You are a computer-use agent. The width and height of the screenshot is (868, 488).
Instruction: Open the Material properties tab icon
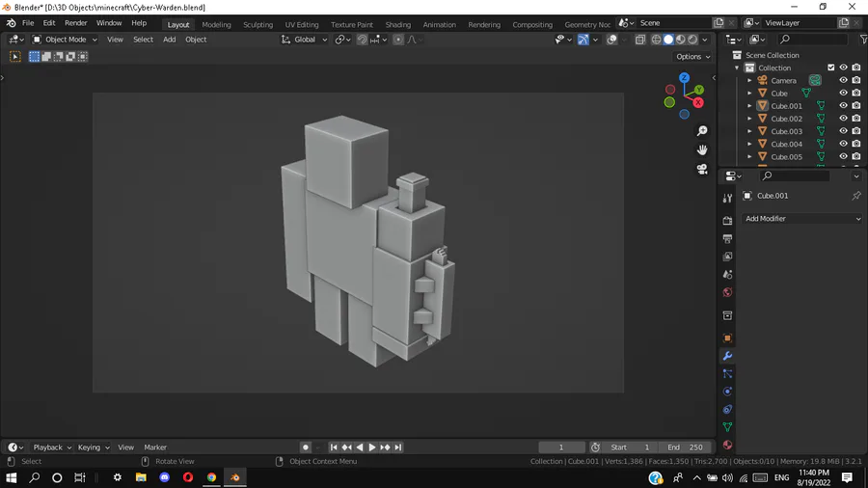coord(727,445)
